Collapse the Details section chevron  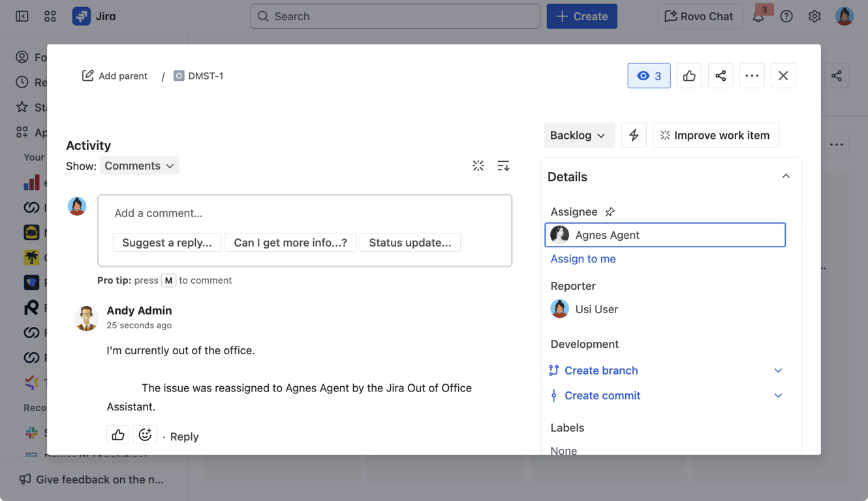pyautogui.click(x=786, y=176)
